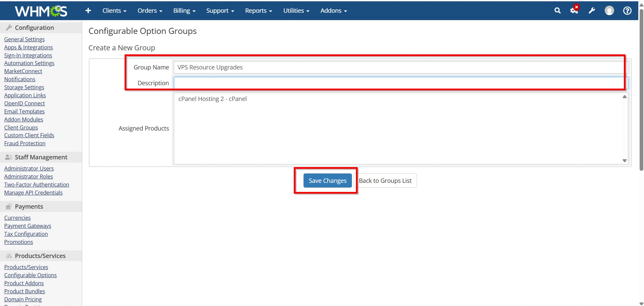Click the Staff Management section header

point(41,157)
